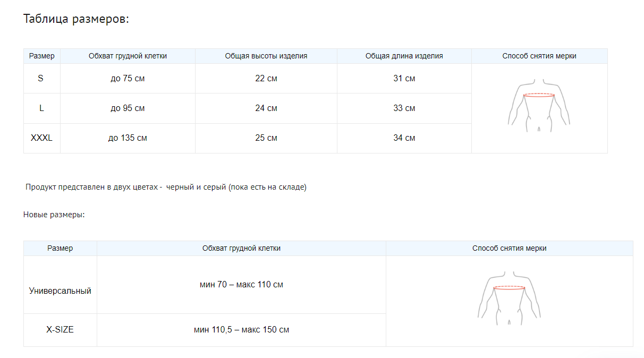Click the 'до 95 см' chest girth value
644x358 pixels.
[128, 108]
